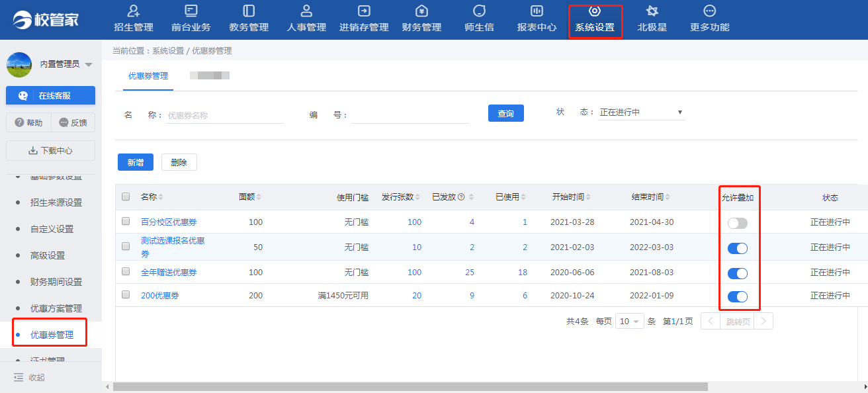The width and height of the screenshot is (868, 393).
Task: Open 在线客服 chat button
Action: (50, 95)
